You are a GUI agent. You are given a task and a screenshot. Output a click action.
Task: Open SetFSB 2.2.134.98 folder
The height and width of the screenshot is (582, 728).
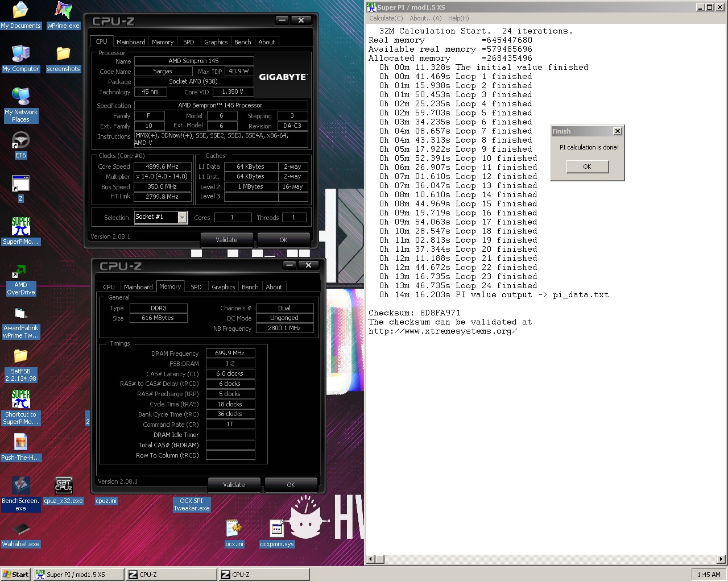click(x=20, y=365)
